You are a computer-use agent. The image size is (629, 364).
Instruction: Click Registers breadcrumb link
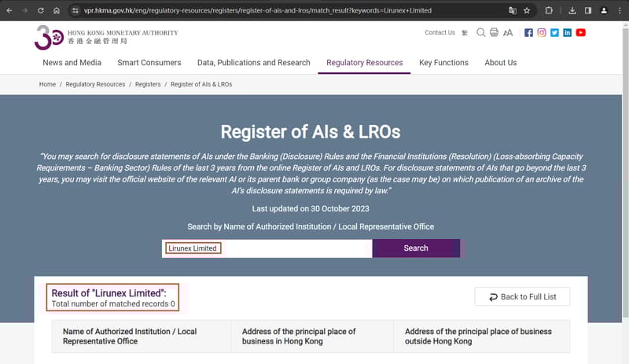point(148,84)
